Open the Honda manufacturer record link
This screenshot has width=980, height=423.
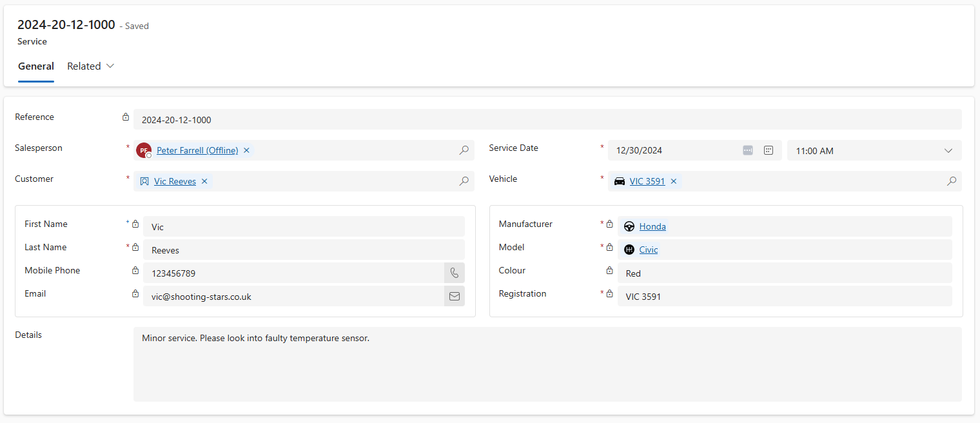[x=652, y=226]
